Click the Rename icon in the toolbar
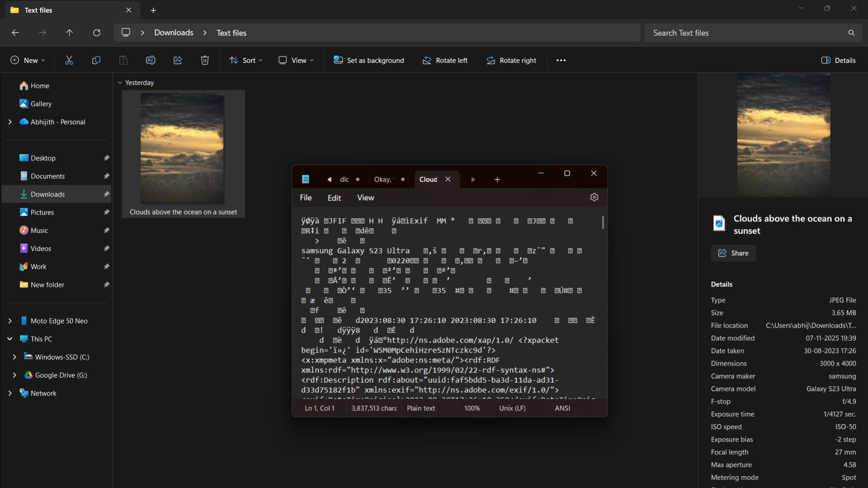 (x=151, y=60)
